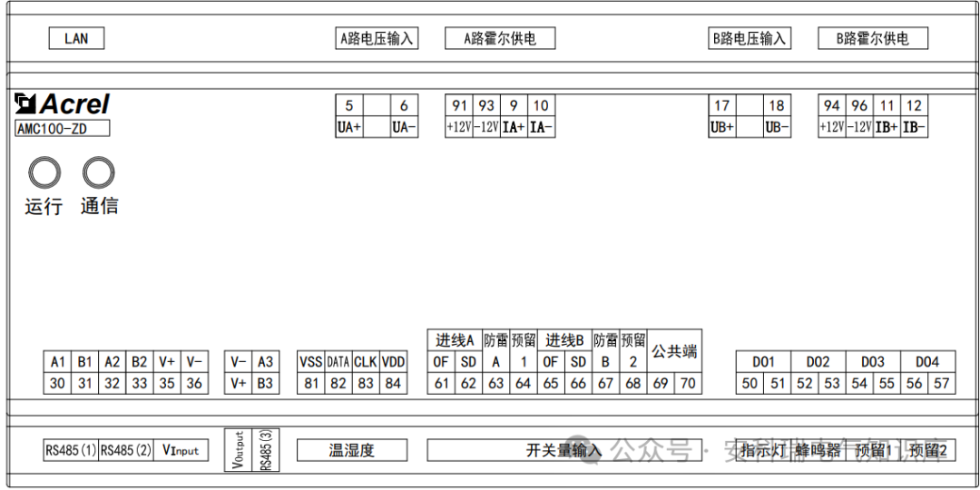The image size is (980, 490).
Task: Click terminal UA+
Action: (348, 127)
